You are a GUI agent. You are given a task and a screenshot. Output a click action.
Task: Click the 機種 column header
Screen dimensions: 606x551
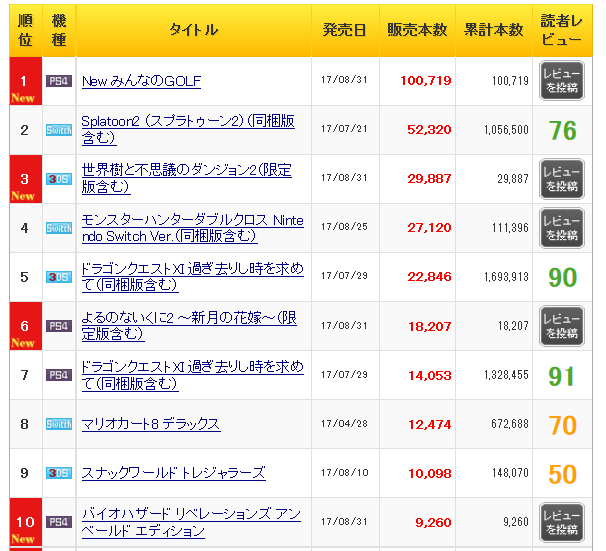59,30
